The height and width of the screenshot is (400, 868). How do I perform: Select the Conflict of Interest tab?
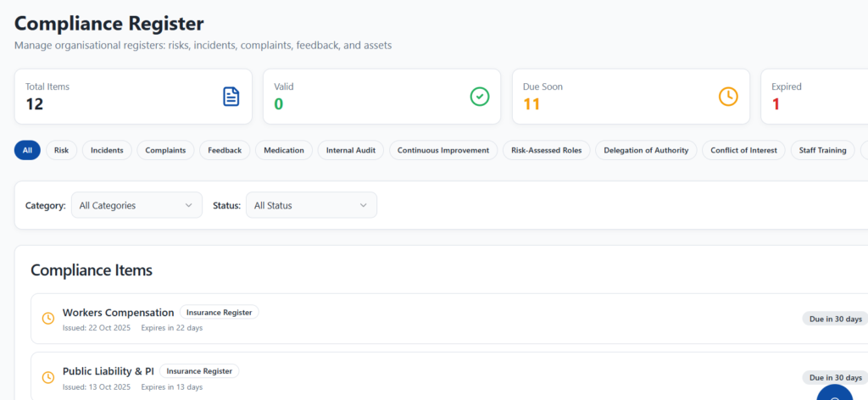point(743,151)
